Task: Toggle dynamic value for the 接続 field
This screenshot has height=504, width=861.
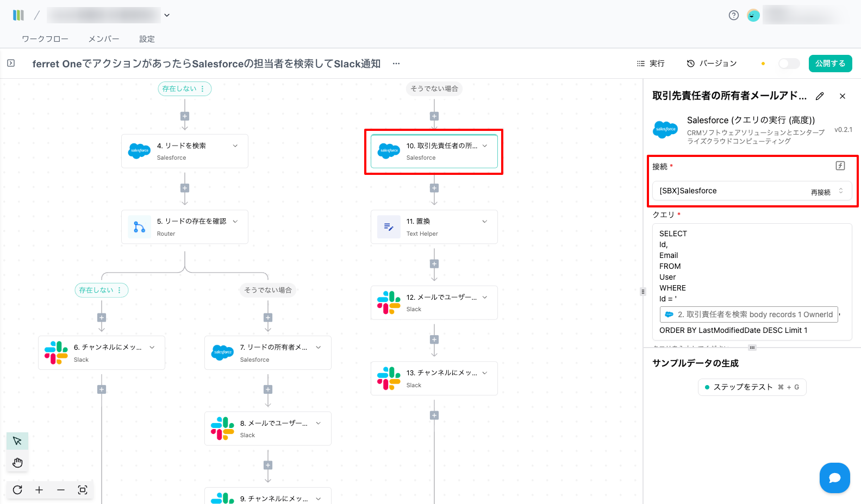Action: click(840, 166)
